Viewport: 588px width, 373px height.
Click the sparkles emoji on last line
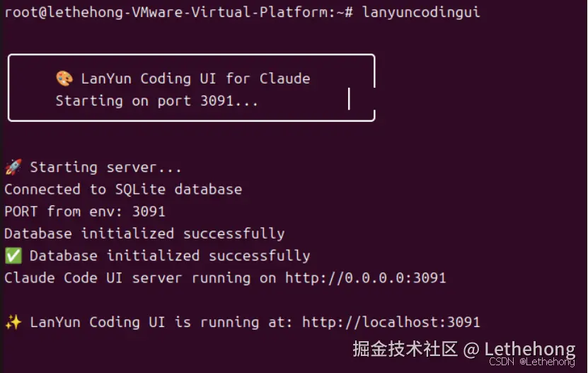tap(13, 322)
